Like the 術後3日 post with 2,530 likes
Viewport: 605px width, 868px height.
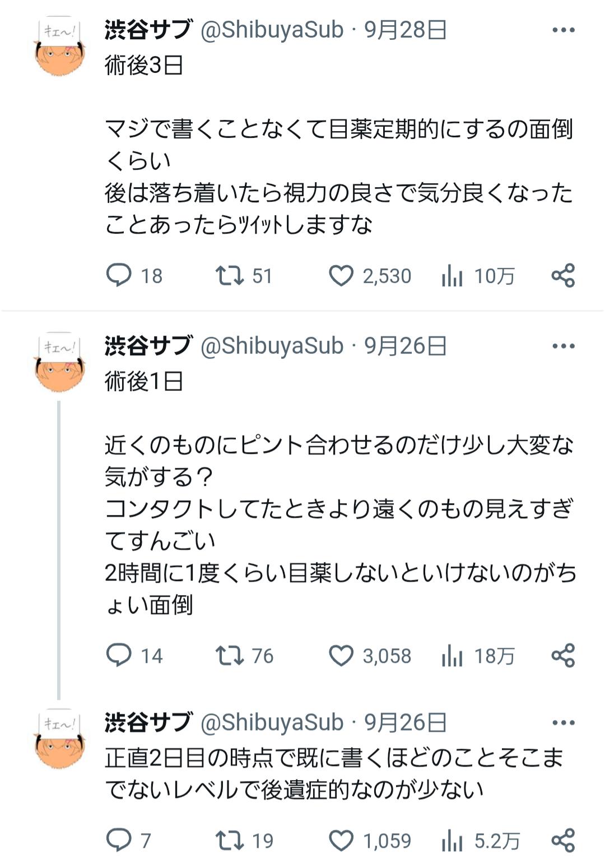(x=341, y=276)
